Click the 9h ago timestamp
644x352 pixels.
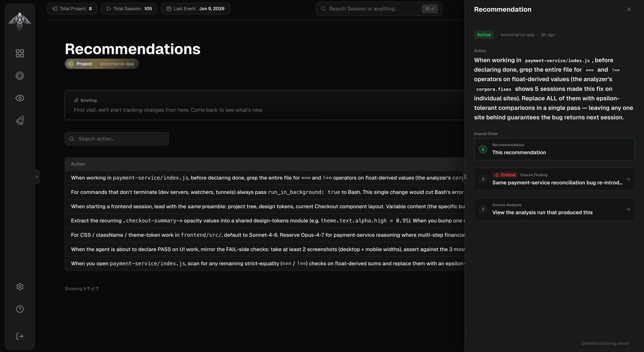pyautogui.click(x=548, y=35)
